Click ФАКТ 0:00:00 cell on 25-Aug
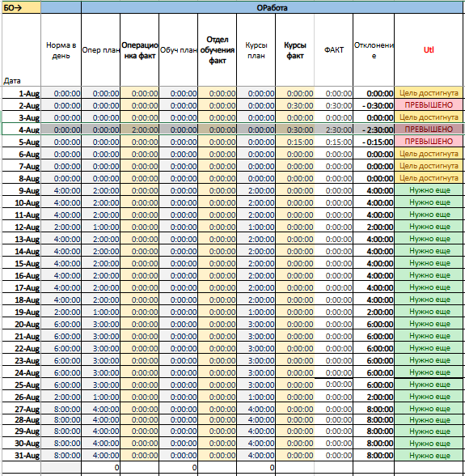The image size is (465, 476). click(334, 385)
